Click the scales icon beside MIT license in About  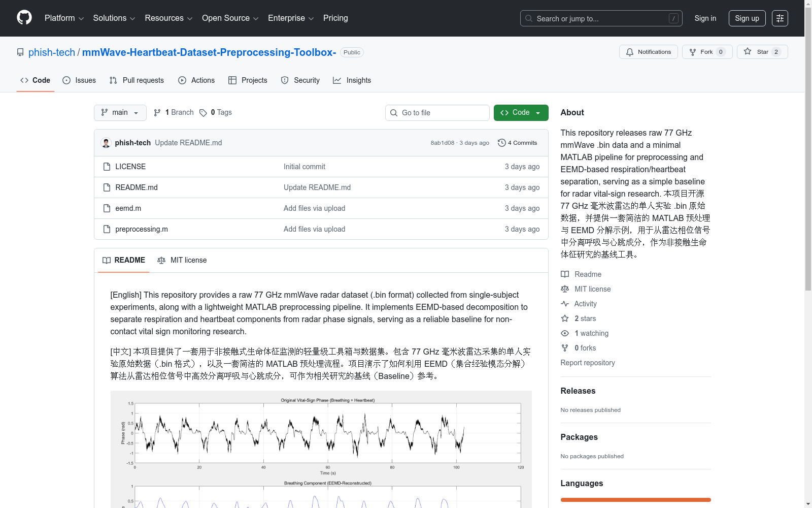[x=565, y=289]
